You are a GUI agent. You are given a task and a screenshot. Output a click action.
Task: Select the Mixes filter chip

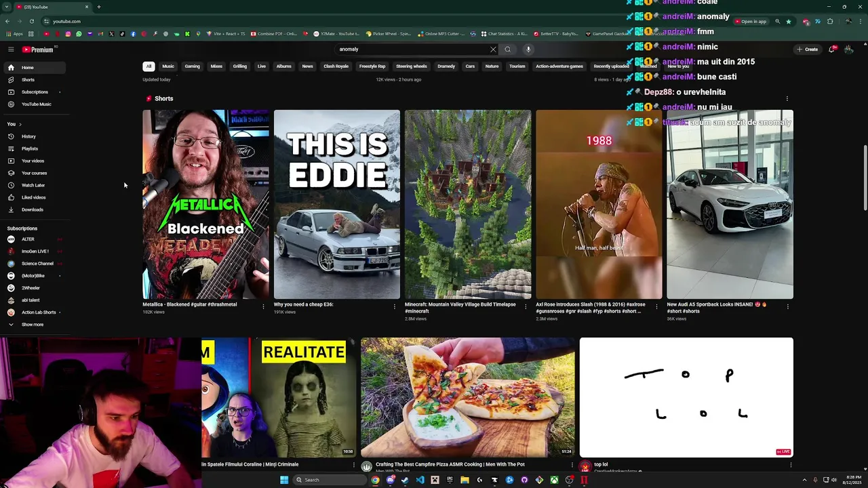[216, 66]
